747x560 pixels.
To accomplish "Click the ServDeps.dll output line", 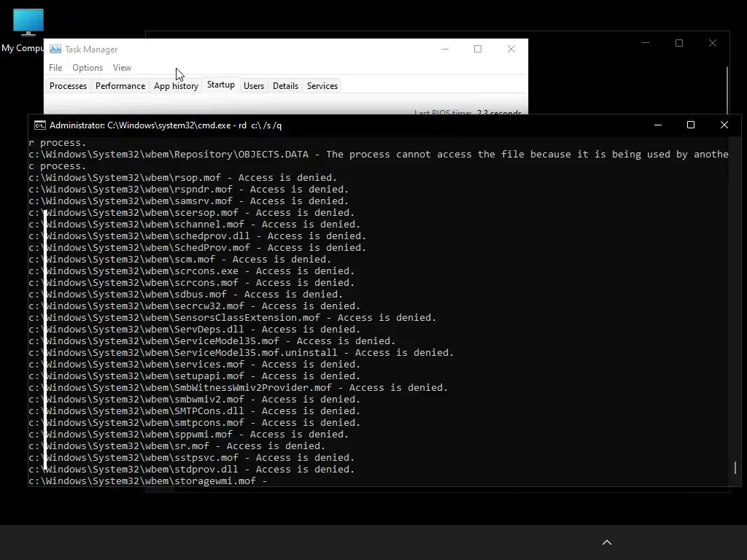I will [x=194, y=329].
